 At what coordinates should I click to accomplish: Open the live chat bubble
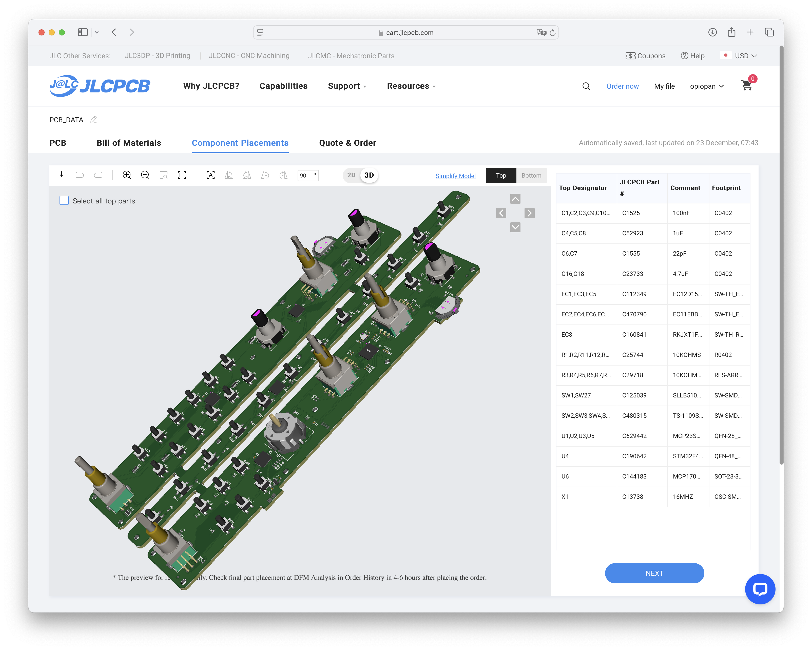pos(760,589)
